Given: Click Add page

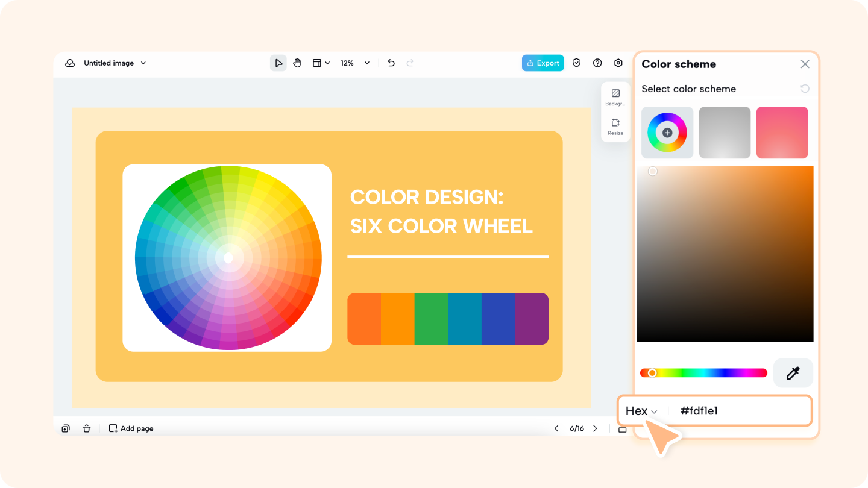Looking at the screenshot, I should pos(131,428).
